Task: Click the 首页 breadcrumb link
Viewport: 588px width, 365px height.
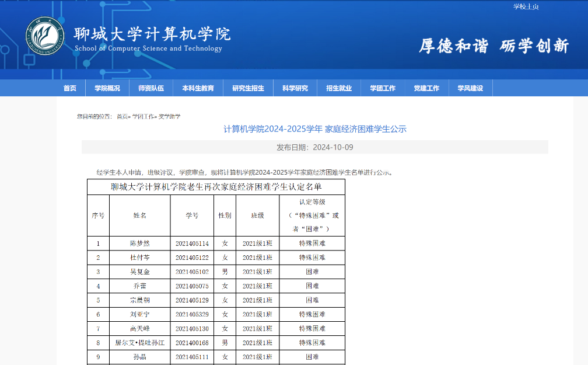Action: pyautogui.click(x=122, y=116)
